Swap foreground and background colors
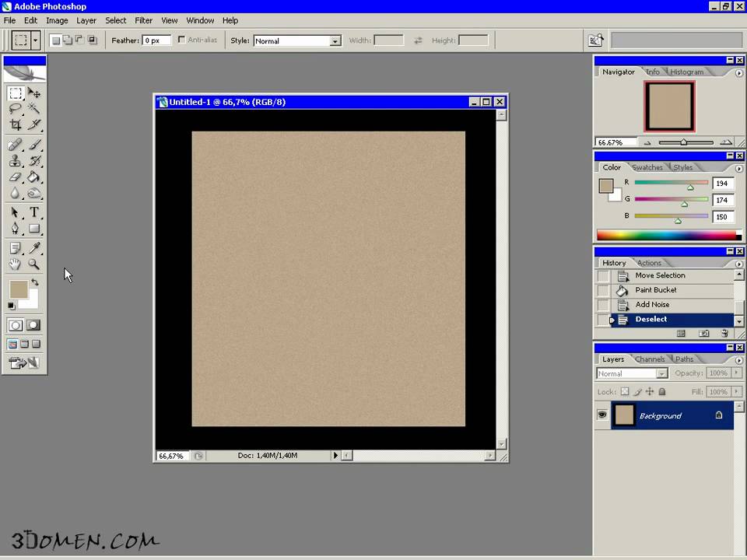Viewport: 747px width, 560px height. (35, 282)
